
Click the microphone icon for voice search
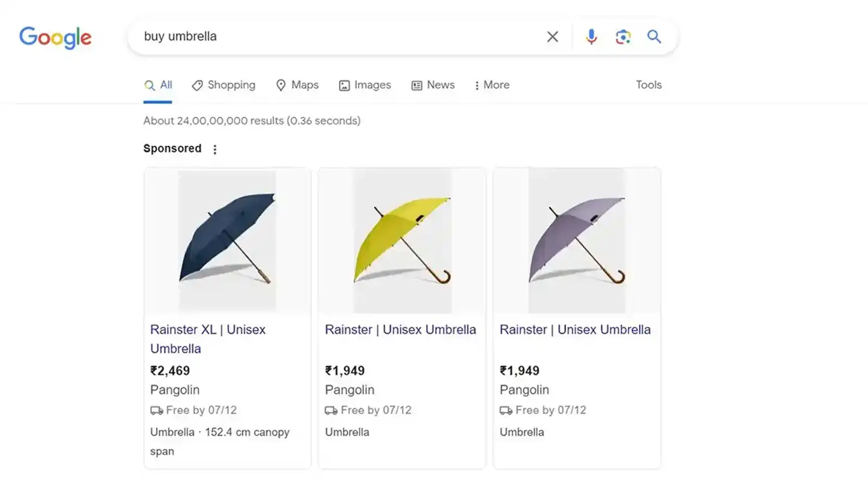591,36
